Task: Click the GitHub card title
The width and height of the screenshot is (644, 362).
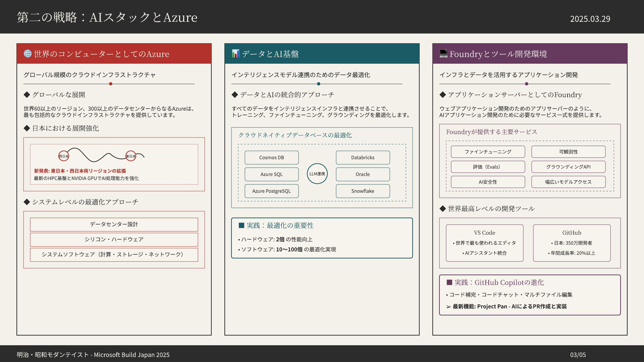Action: 572,233
